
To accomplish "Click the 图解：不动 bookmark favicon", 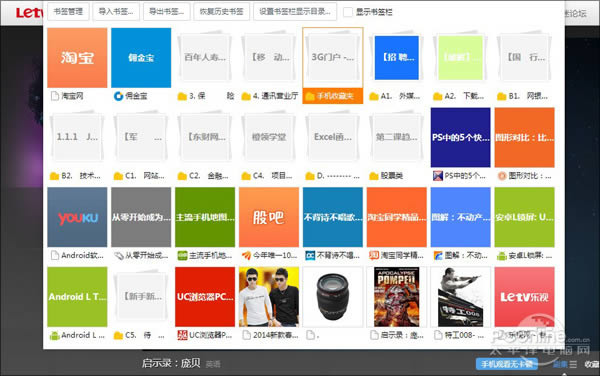I will pyautogui.click(x=438, y=256).
